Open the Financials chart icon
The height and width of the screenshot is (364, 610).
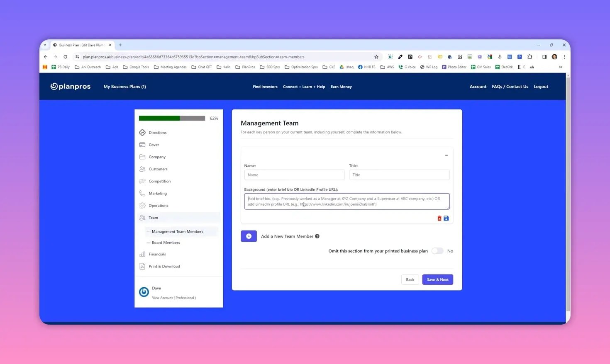pos(142,254)
